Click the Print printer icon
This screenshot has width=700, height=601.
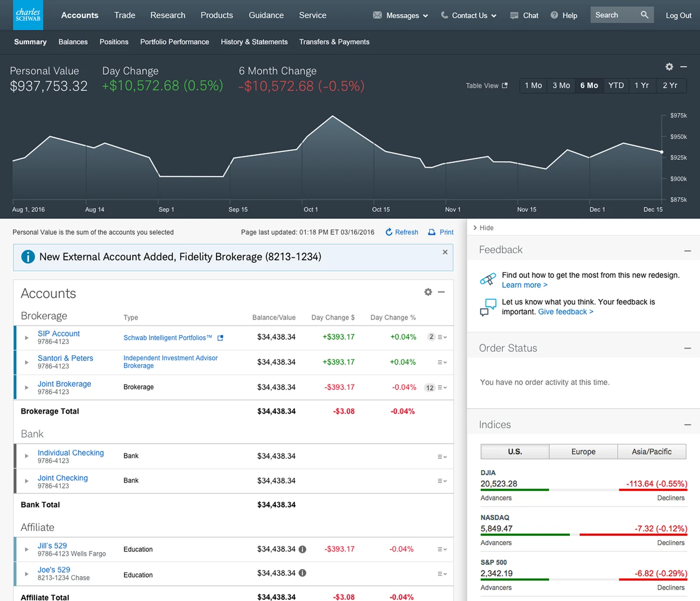click(x=431, y=232)
